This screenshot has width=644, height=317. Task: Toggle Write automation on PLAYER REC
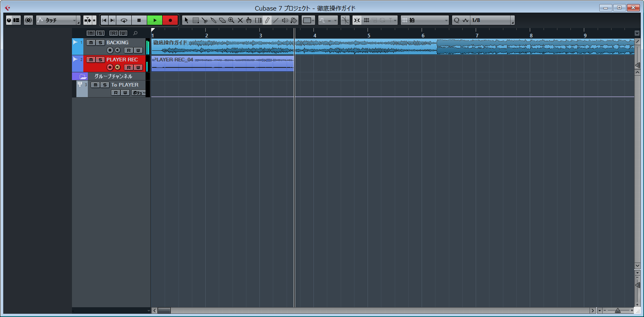pyautogui.click(x=138, y=67)
